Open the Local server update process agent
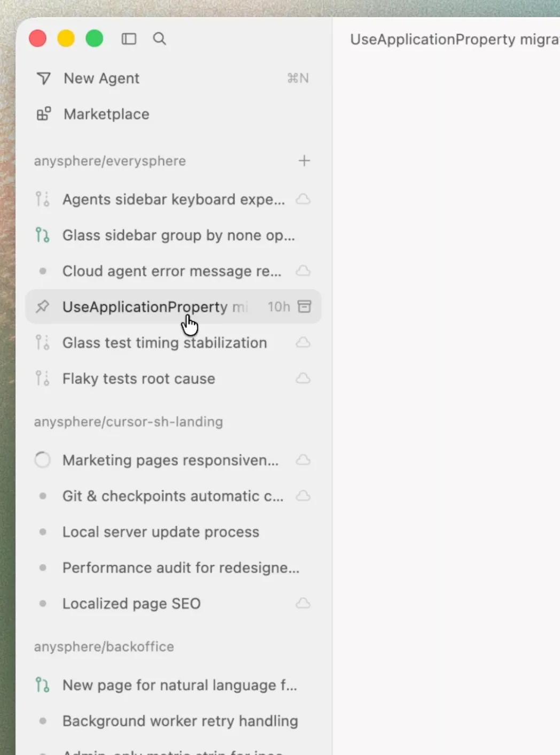The width and height of the screenshot is (560, 755). coord(160,531)
